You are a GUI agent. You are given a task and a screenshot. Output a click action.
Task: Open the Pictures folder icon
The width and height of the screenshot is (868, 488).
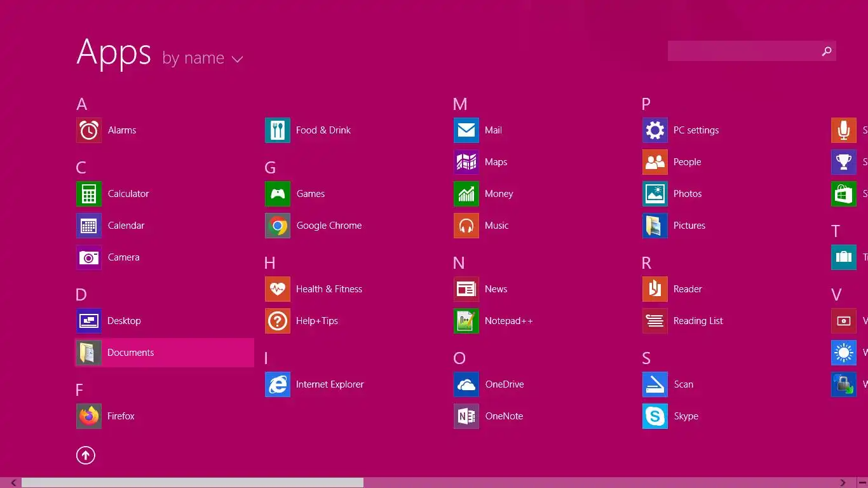655,226
